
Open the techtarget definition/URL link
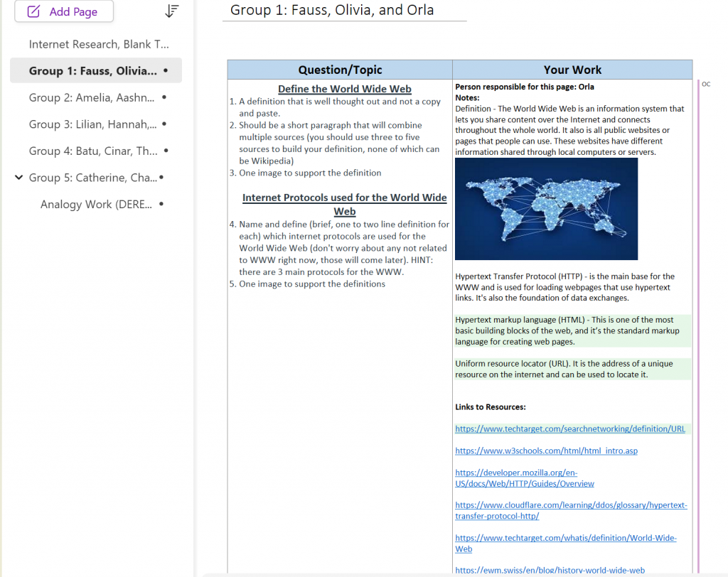coord(569,429)
